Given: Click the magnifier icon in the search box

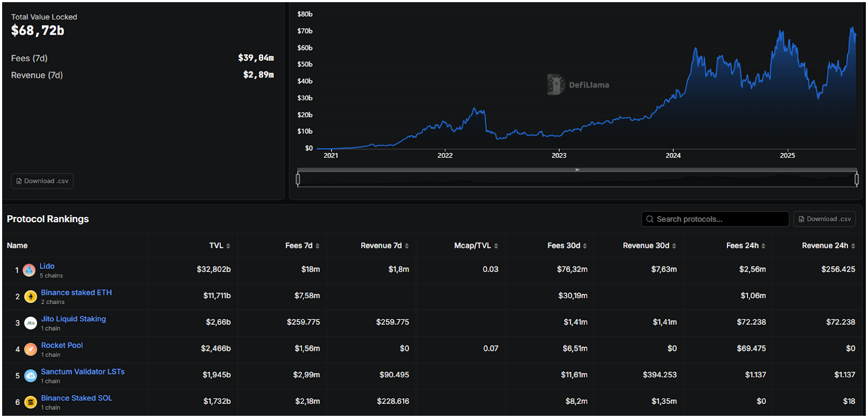Looking at the screenshot, I should coord(649,219).
